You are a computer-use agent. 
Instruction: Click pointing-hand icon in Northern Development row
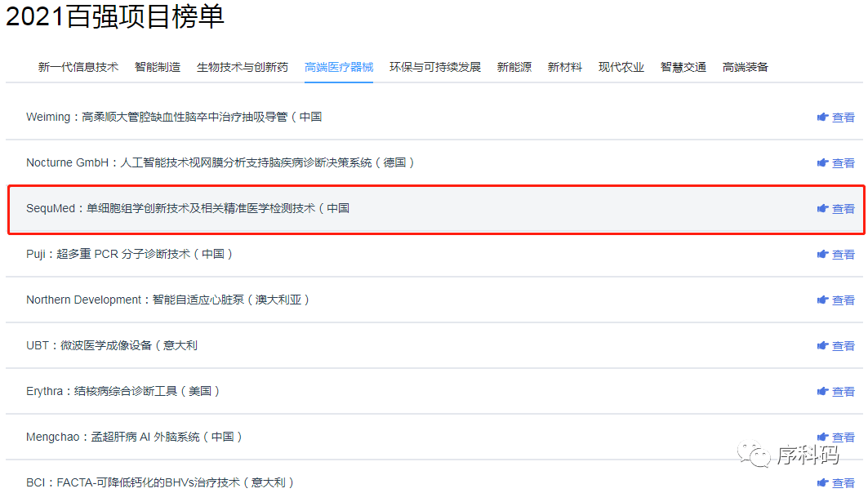(x=822, y=300)
